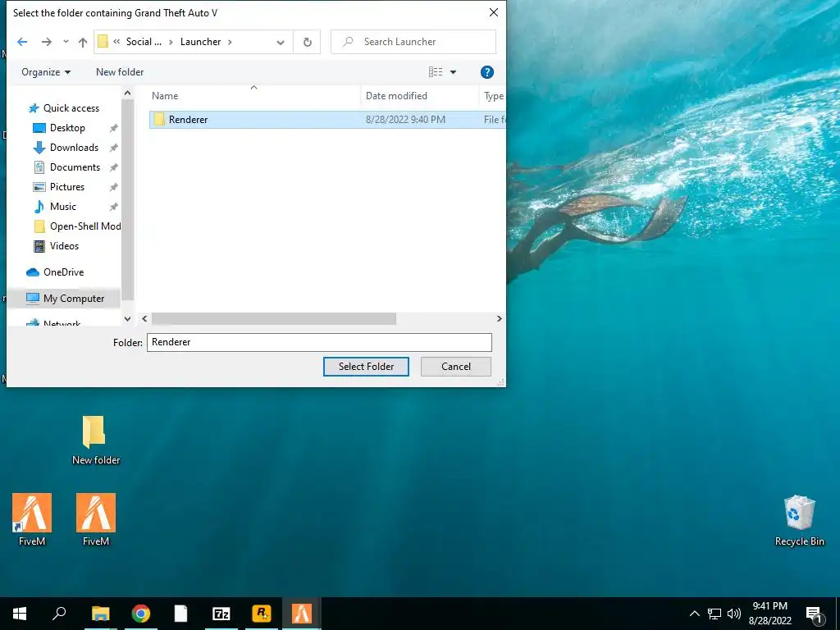The height and width of the screenshot is (630, 840).
Task: Select the FiveM shortcut desktop icon
Action: (32, 519)
